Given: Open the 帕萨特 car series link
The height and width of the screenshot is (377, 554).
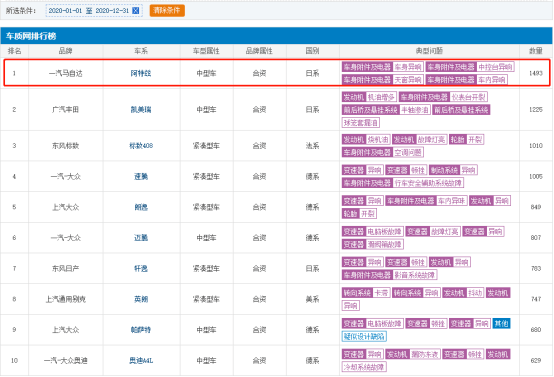Looking at the screenshot, I should pos(141,330).
